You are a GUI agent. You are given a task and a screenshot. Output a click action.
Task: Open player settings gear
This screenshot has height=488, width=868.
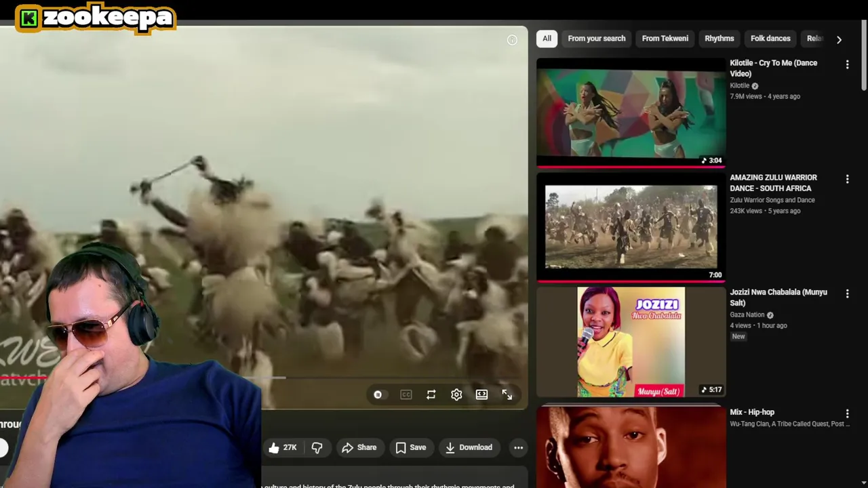coord(456,394)
